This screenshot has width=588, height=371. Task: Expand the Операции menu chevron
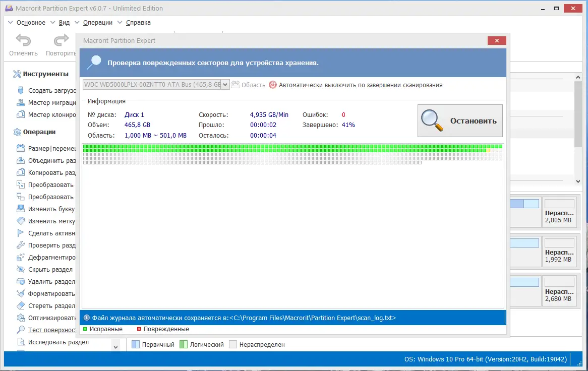tap(77, 23)
